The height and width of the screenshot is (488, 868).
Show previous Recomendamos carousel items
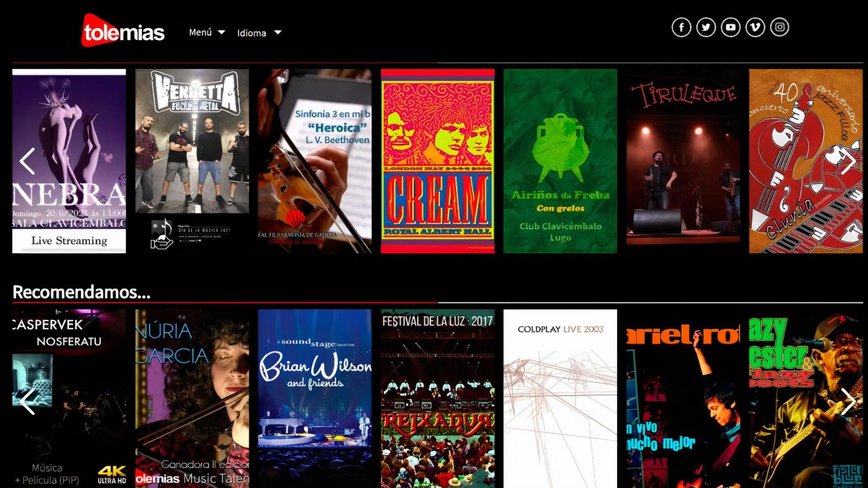[x=27, y=402]
